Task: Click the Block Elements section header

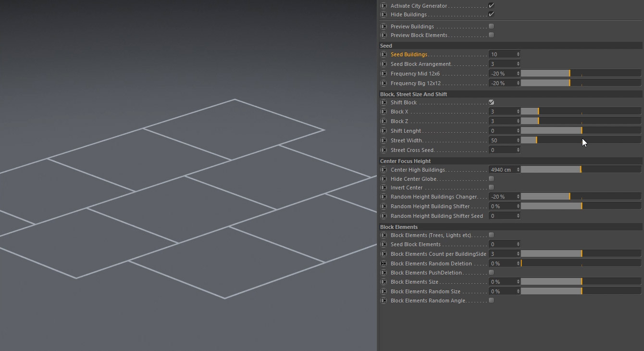Action: click(x=511, y=227)
